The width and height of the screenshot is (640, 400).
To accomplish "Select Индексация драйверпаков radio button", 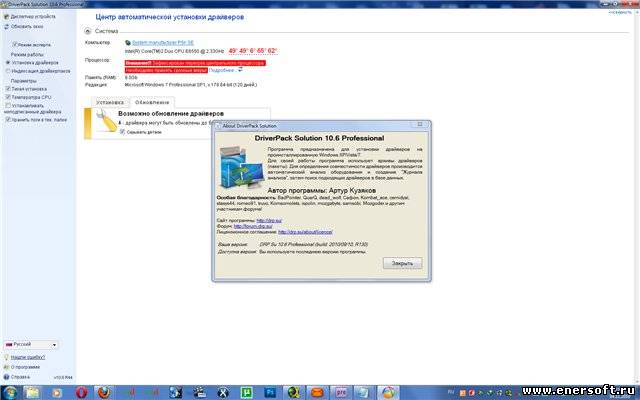I will click(x=8, y=71).
